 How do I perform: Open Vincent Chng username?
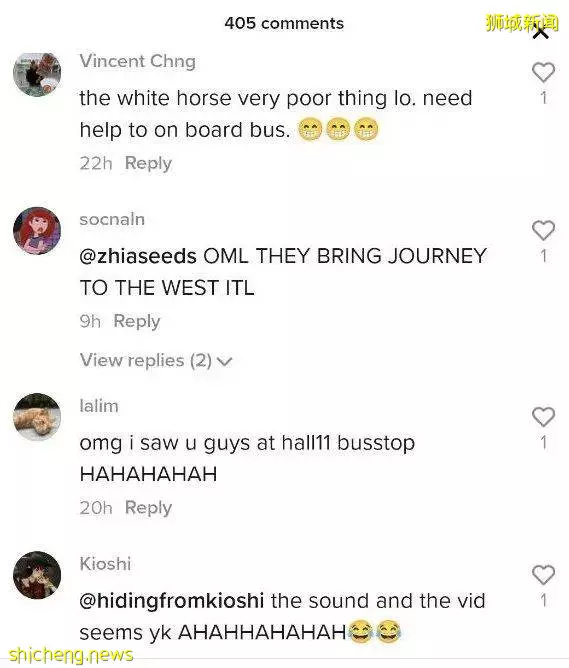(x=138, y=61)
